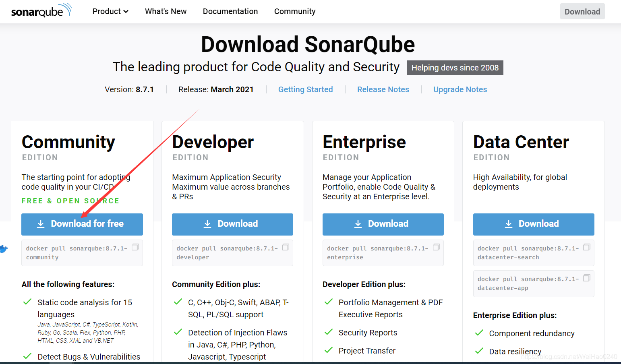The image size is (621, 364).
Task: Click the 'Project Transfer' feature
Action: point(367,351)
